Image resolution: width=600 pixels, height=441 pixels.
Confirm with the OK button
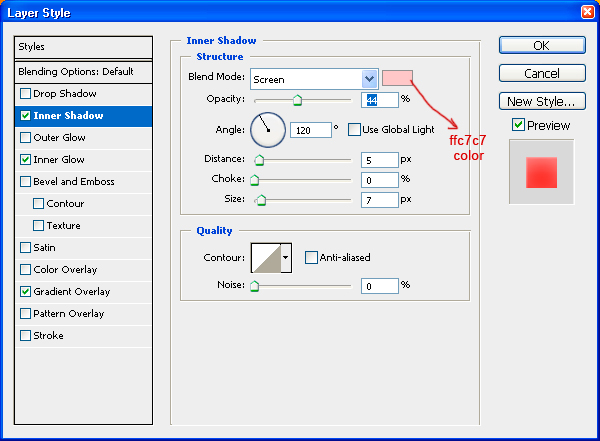(x=542, y=46)
